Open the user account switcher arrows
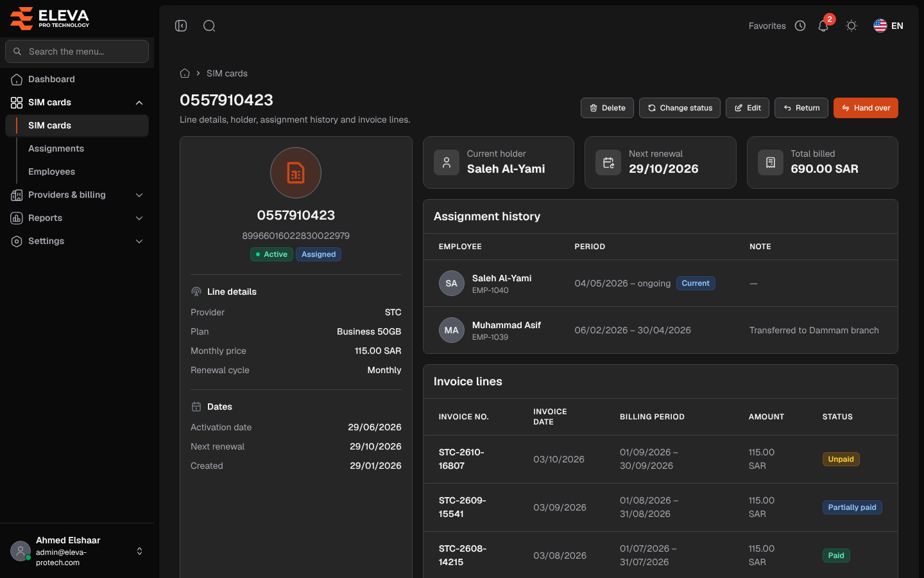This screenshot has width=924, height=578. [x=139, y=551]
